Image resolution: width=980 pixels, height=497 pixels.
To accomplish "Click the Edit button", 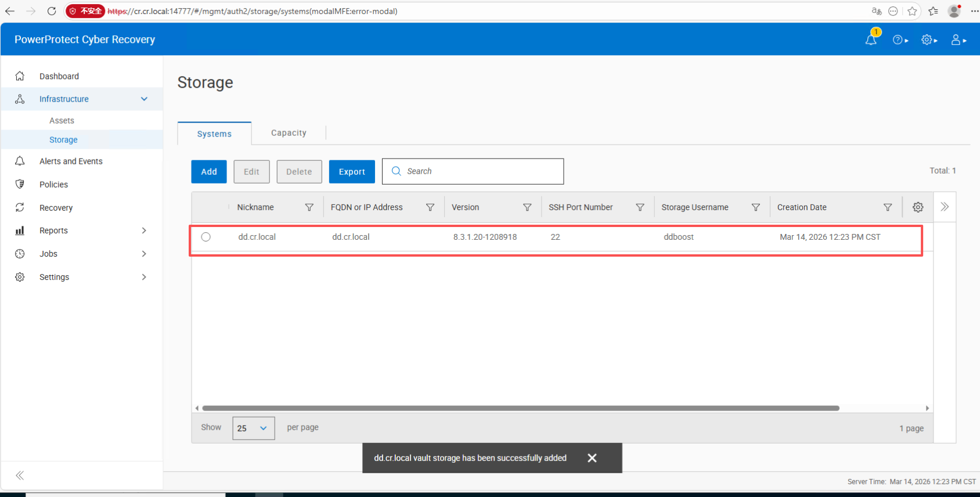I will click(251, 172).
